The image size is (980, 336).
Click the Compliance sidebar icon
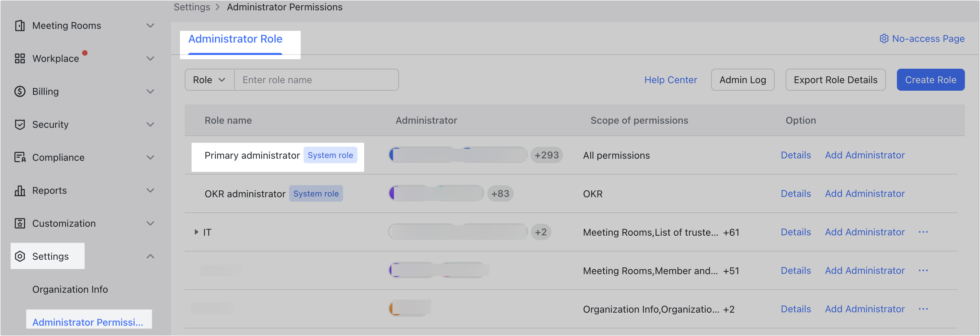pyautogui.click(x=21, y=157)
